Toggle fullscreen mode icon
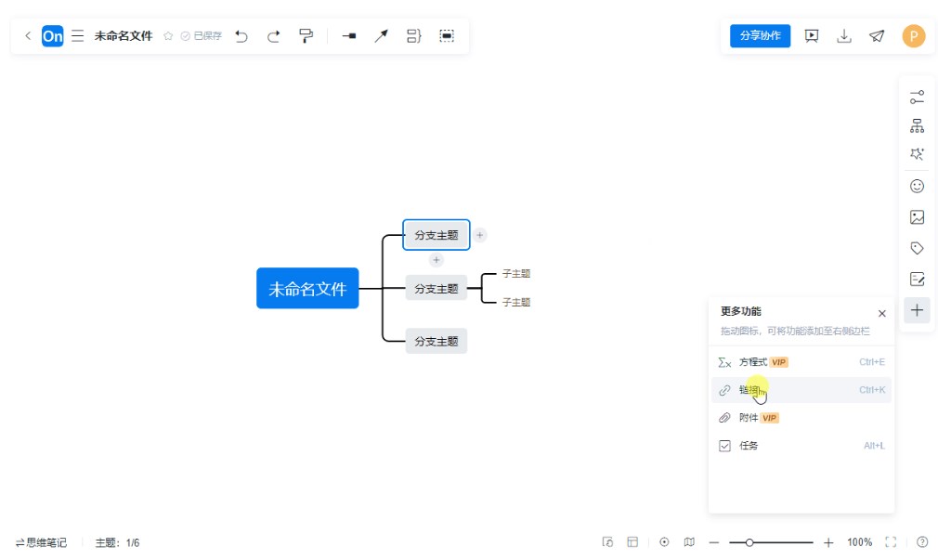 [891, 542]
